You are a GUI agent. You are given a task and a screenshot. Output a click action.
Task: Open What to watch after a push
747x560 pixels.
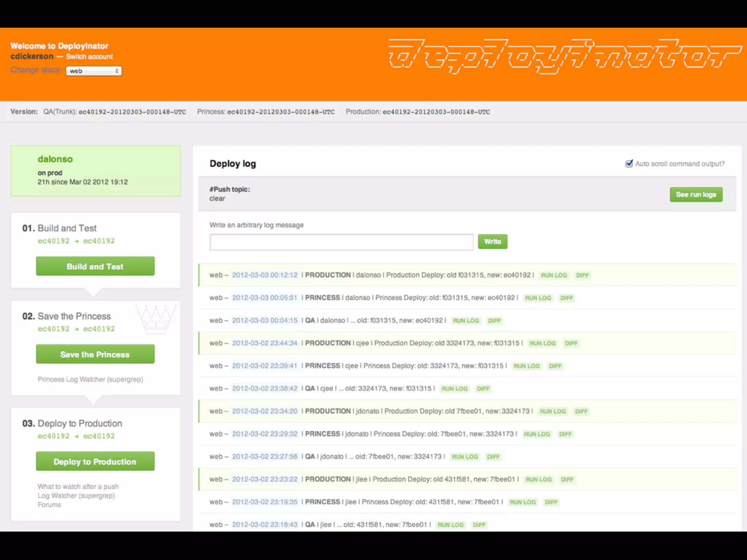[78, 487]
